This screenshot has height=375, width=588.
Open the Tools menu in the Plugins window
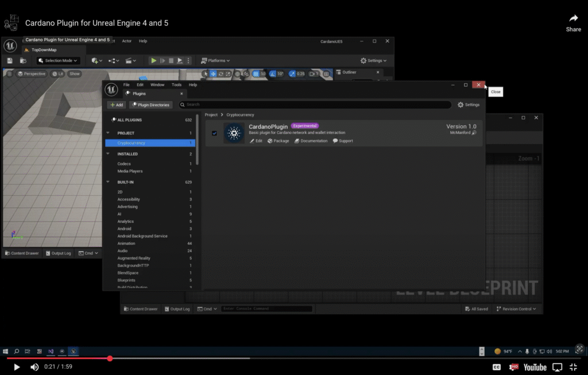(176, 85)
